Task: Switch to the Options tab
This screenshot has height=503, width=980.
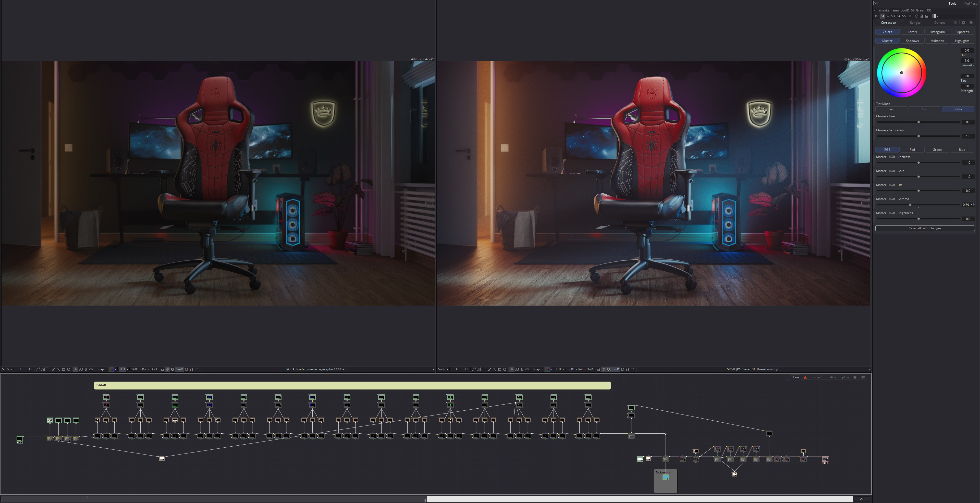Action: tap(940, 22)
